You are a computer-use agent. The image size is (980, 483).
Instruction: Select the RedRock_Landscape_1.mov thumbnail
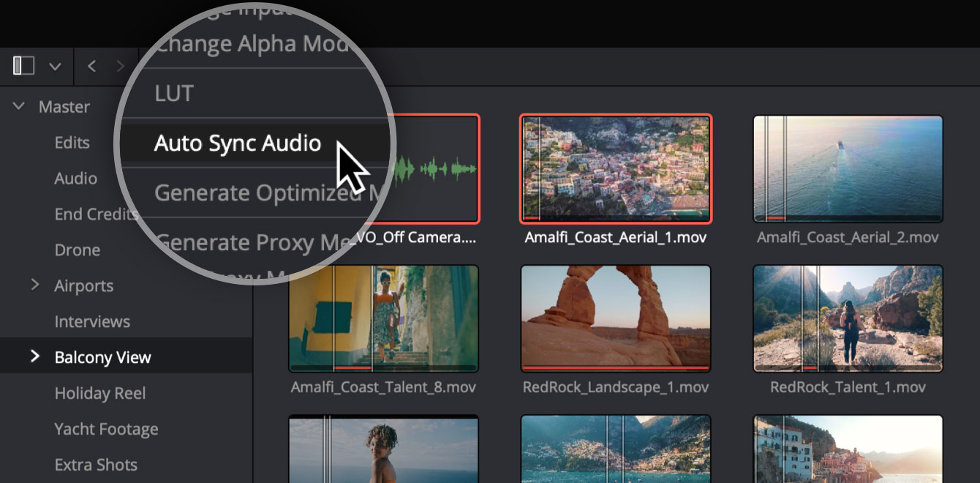[x=615, y=318]
